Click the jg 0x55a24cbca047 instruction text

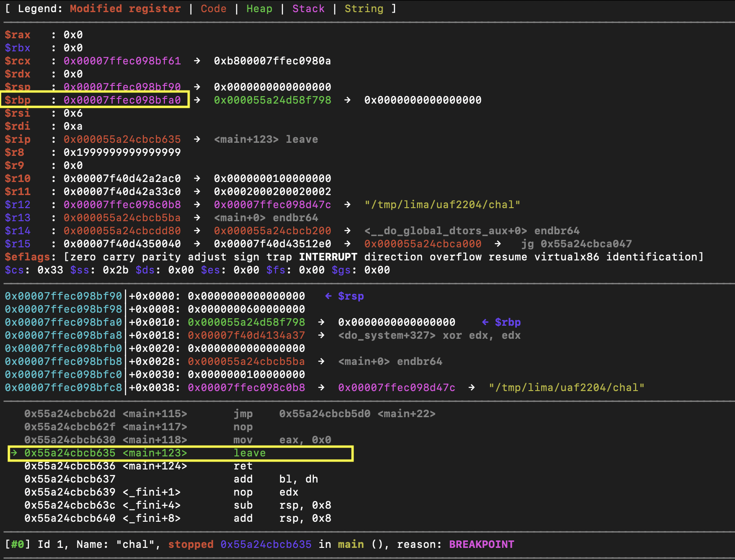[577, 244]
